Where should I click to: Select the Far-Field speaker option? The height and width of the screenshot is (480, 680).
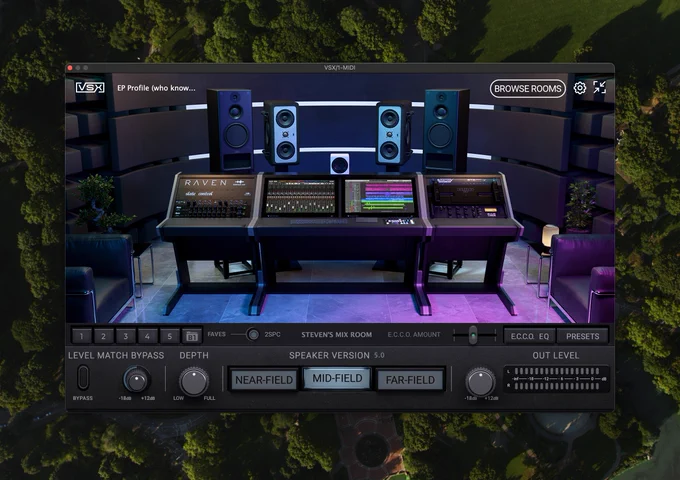coord(410,380)
